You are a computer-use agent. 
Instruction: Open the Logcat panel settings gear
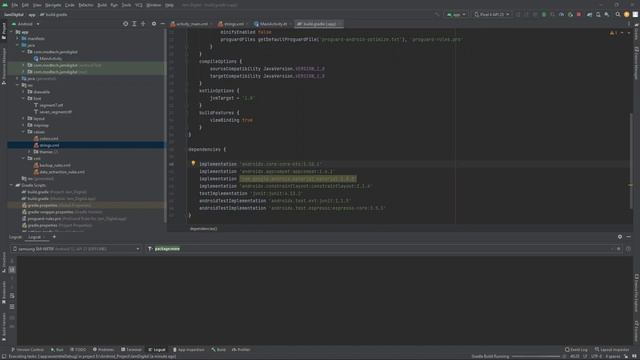620,237
